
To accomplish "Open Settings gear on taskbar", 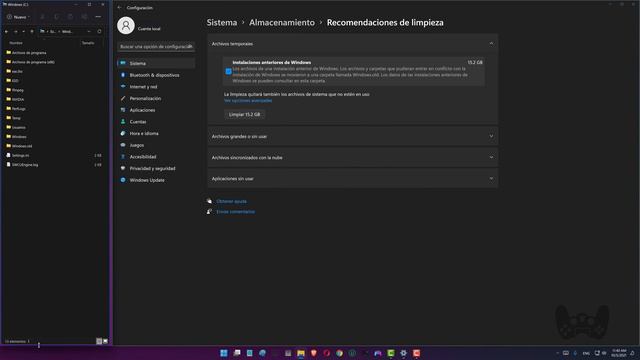I will (x=403, y=353).
